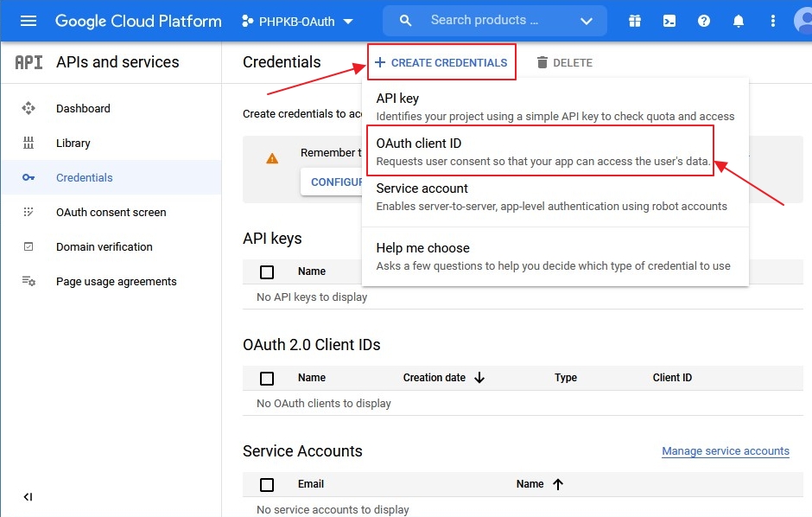Click the Dashboard icon in sidebar
This screenshot has height=517, width=812.
coord(29,108)
